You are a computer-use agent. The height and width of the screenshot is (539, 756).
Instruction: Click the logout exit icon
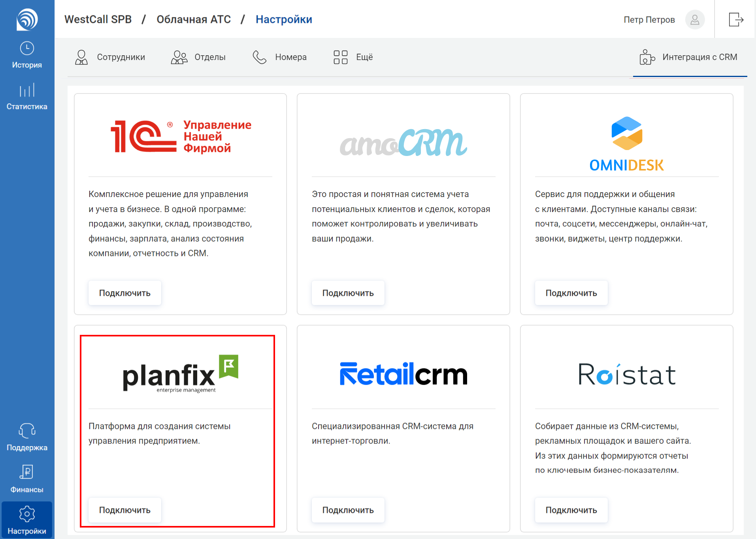736,19
